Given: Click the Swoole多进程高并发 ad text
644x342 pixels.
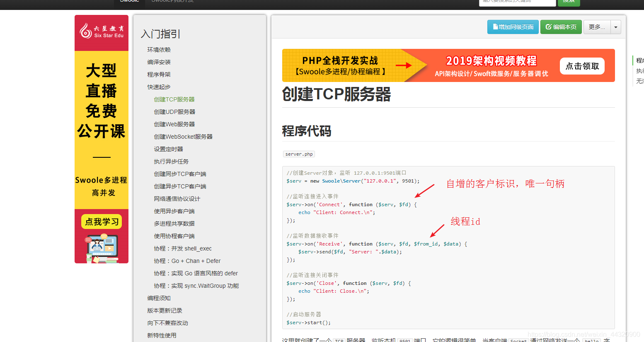Looking at the screenshot, I should (102, 186).
